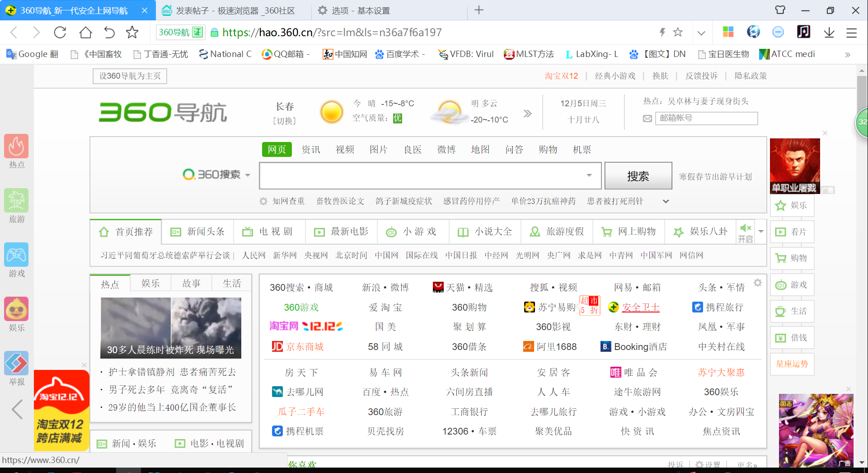Close the 淘宝双12 floating ad

click(84, 365)
